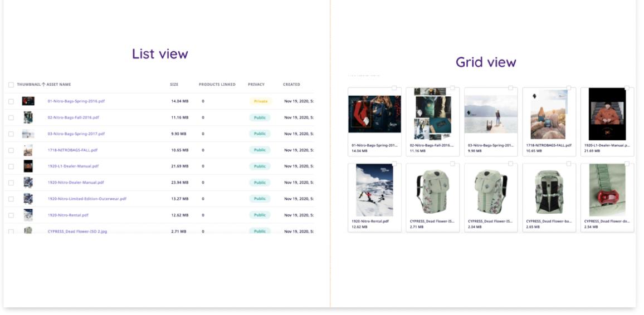Open 03-Nitro-Bags-Spring-2017.pdf link in list

pyautogui.click(x=76, y=134)
